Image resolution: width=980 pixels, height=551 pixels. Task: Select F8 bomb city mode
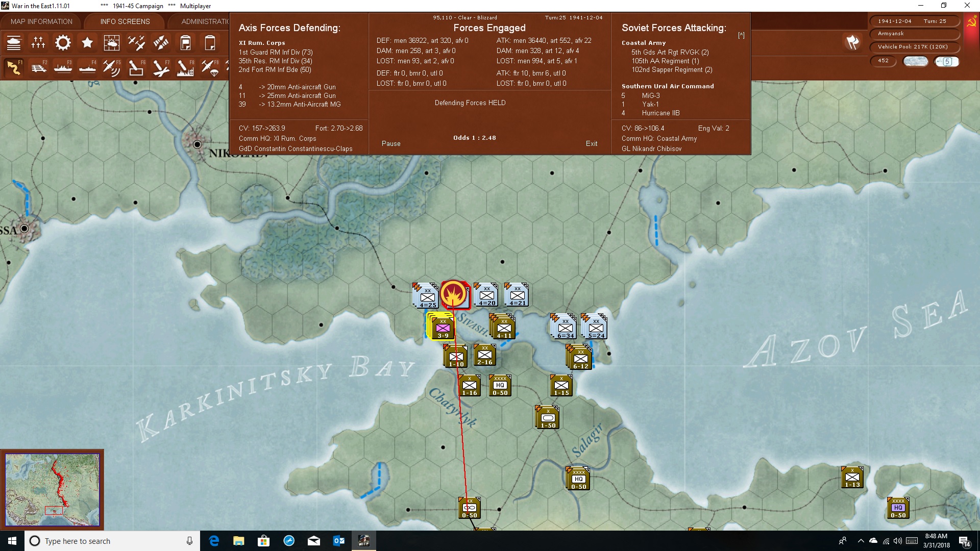tap(185, 67)
